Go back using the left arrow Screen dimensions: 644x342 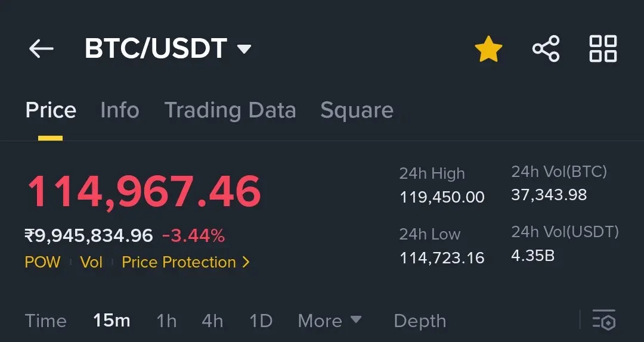point(41,49)
